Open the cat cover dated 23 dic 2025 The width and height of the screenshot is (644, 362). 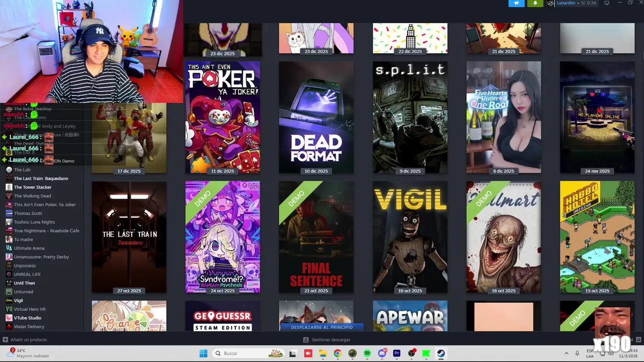316,38
